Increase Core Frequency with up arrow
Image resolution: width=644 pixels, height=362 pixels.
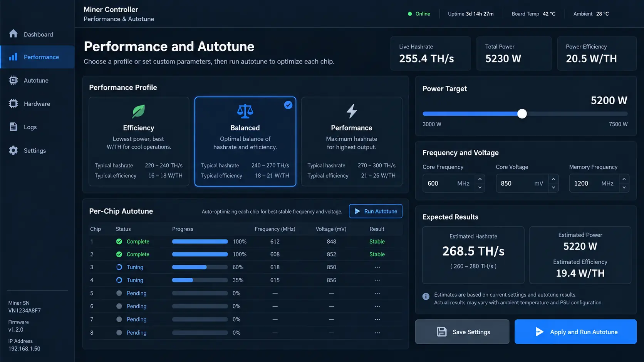(480, 179)
